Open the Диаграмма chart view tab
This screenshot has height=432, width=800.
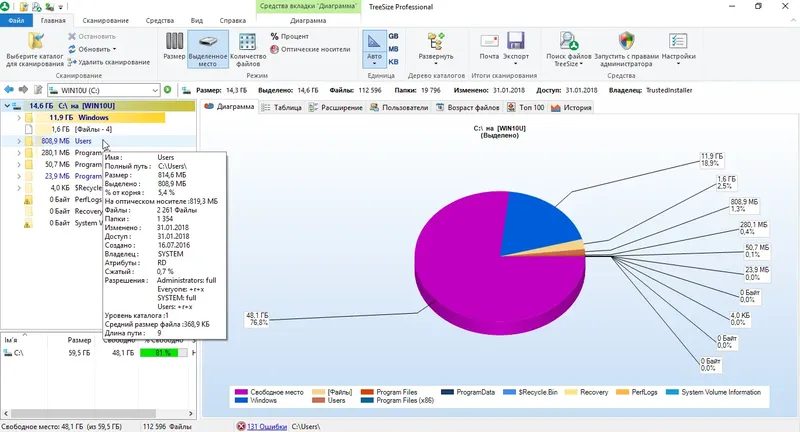(x=229, y=107)
